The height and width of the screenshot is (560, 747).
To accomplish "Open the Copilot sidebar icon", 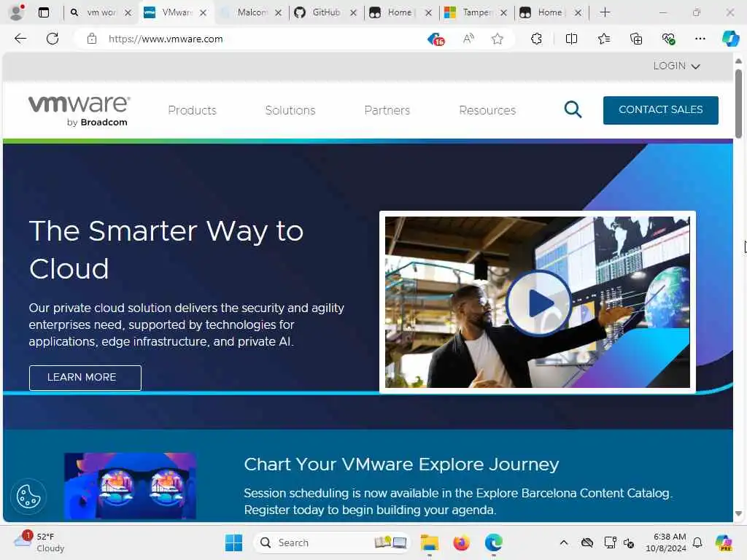I will click(729, 39).
